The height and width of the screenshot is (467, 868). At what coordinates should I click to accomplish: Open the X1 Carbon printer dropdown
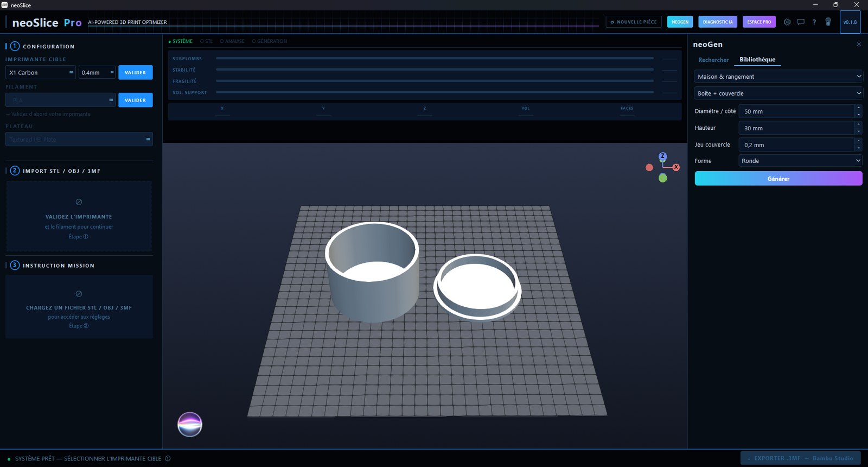(x=41, y=72)
